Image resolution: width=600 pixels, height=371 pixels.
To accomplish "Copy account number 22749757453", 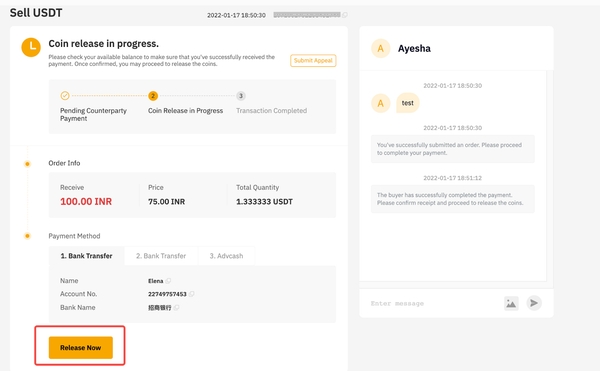I will [191, 294].
